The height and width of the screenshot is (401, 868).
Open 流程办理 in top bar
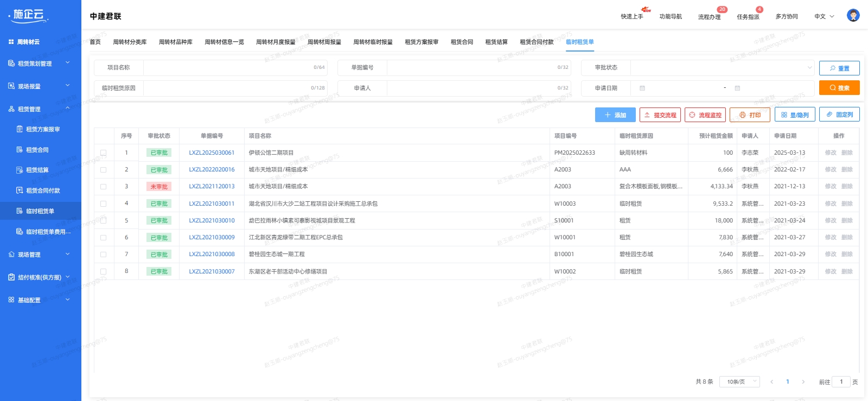tap(709, 17)
